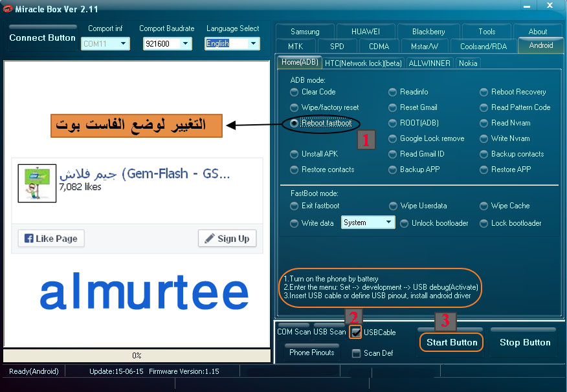Switch to the CDMA tab
The image size is (567, 392).
coord(379,47)
